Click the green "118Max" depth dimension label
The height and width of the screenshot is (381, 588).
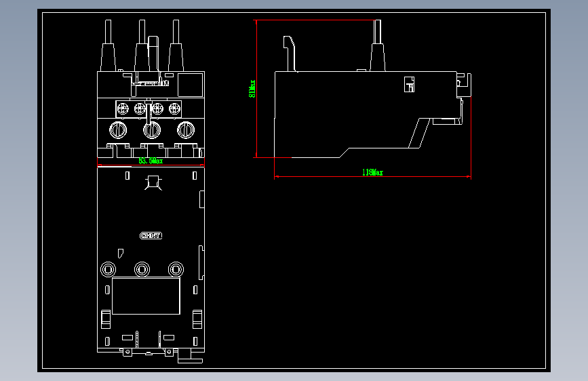372,172
